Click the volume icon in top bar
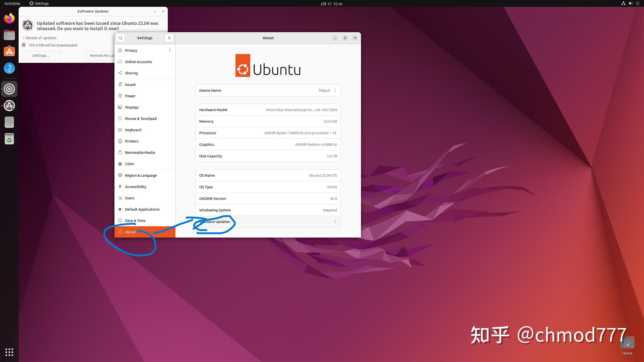This screenshot has height=362, width=644. point(630,3)
